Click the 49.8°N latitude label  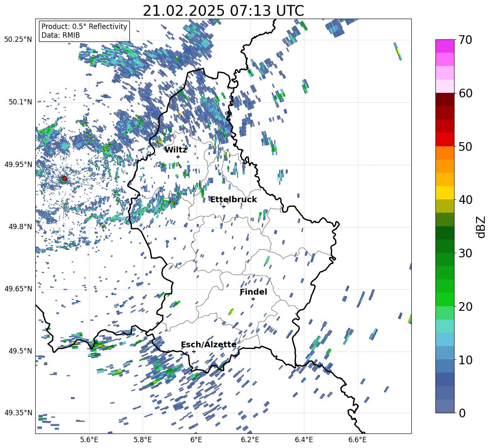pos(20,227)
